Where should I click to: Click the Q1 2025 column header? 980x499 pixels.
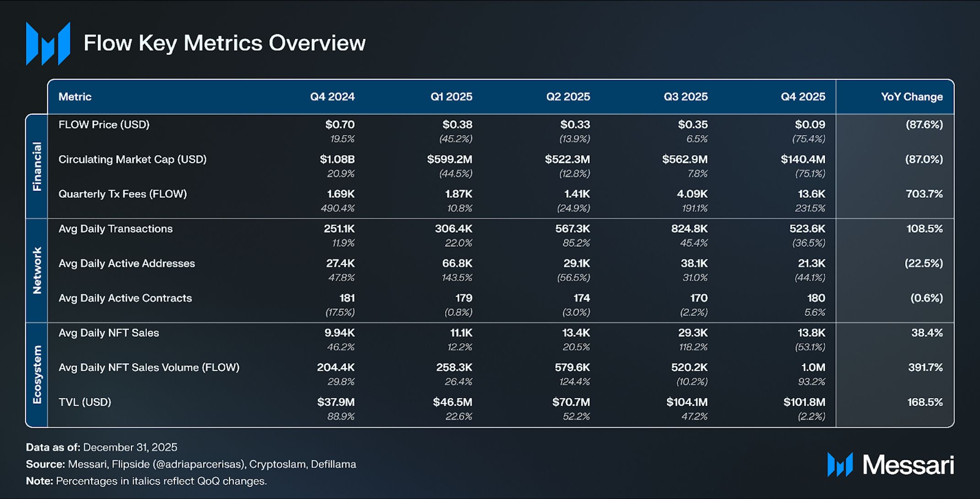(x=451, y=97)
